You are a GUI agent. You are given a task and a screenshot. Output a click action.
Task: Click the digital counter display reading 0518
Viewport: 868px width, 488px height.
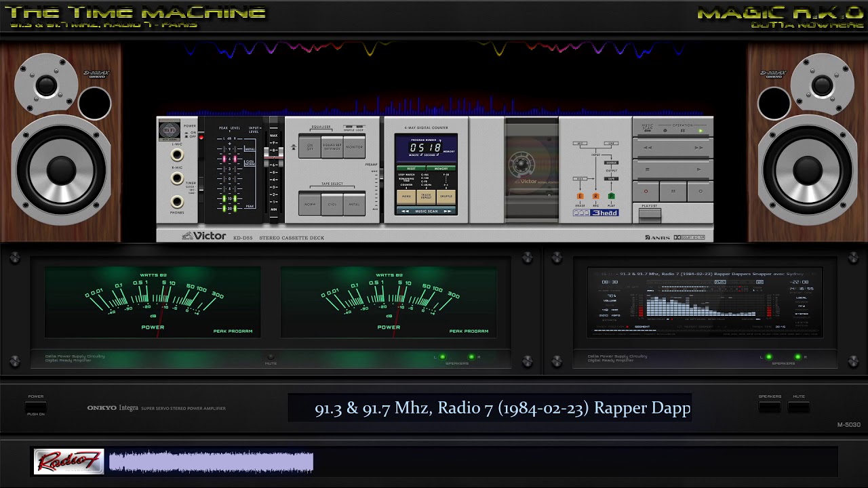point(425,147)
